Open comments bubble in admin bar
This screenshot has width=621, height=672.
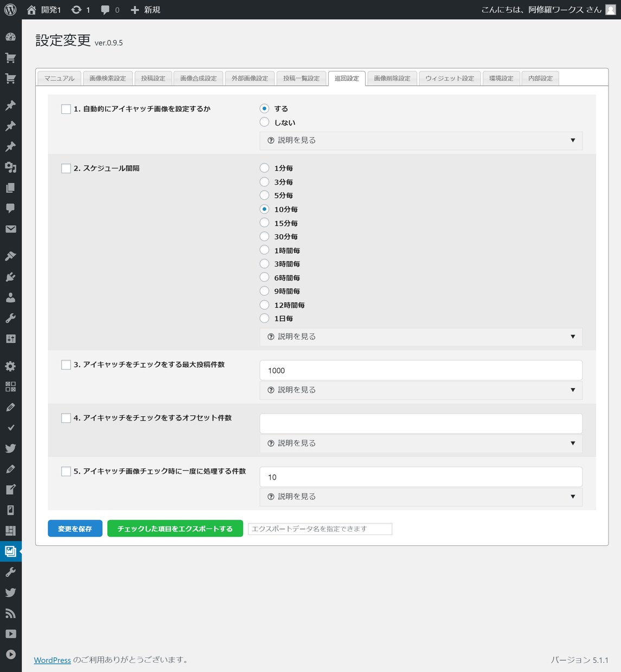point(105,10)
